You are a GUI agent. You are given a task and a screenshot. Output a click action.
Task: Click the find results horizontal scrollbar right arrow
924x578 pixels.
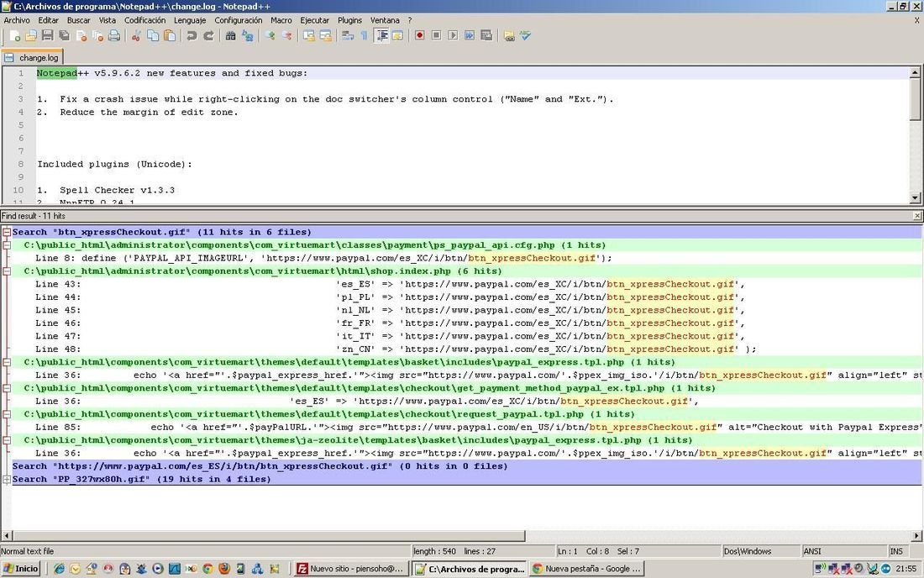pyautogui.click(x=917, y=536)
